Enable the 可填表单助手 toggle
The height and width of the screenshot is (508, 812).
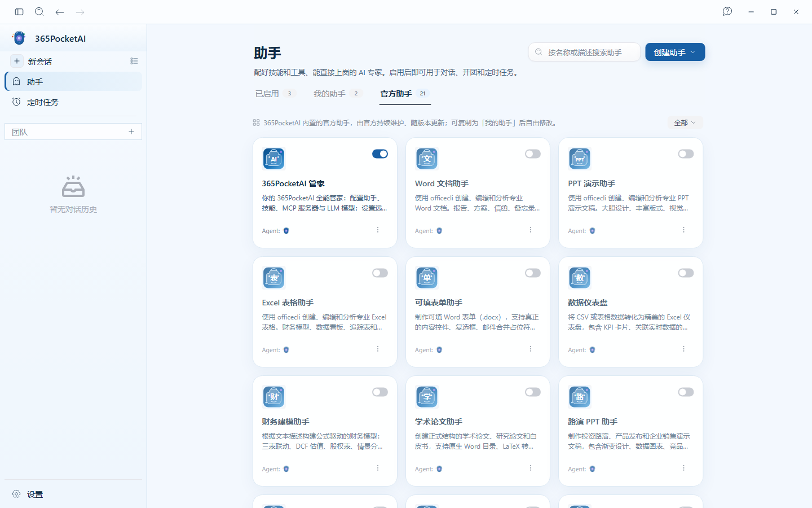click(533, 273)
